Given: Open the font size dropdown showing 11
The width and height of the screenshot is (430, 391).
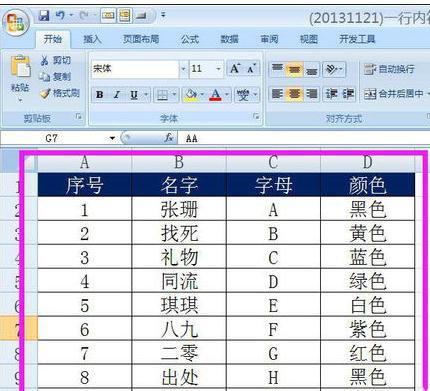Looking at the screenshot, I should pos(218,69).
